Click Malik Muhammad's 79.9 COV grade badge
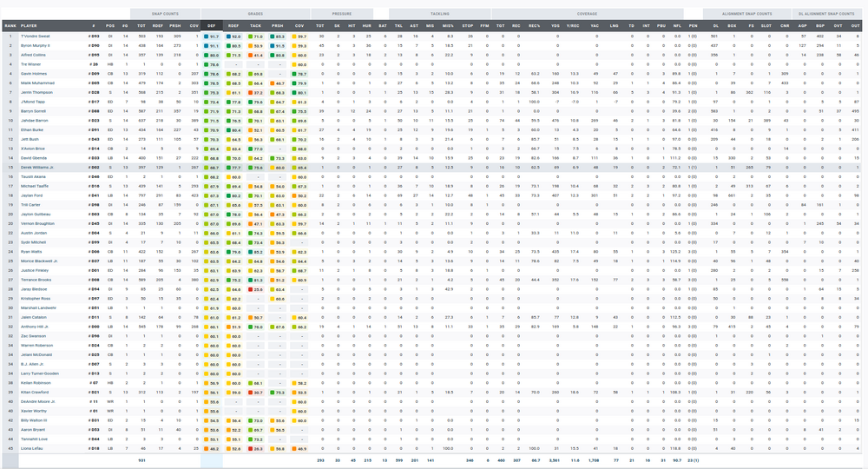868x469 pixels. click(x=299, y=83)
